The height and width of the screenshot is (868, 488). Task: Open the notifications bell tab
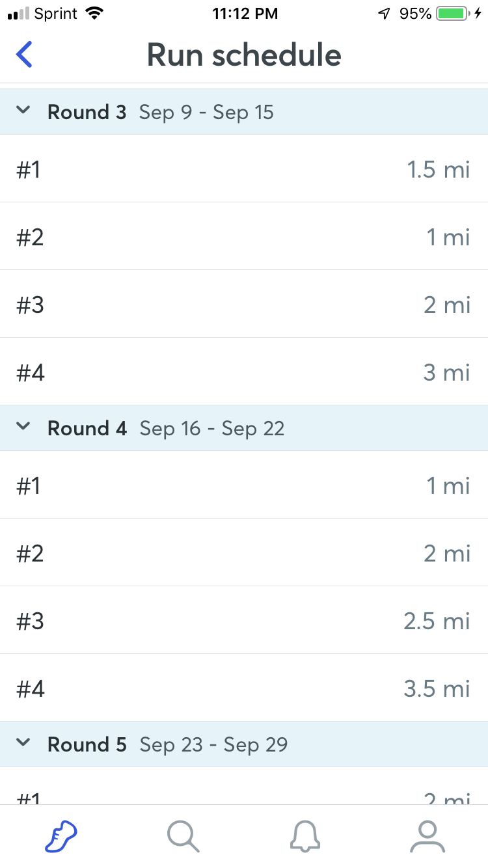(x=305, y=835)
